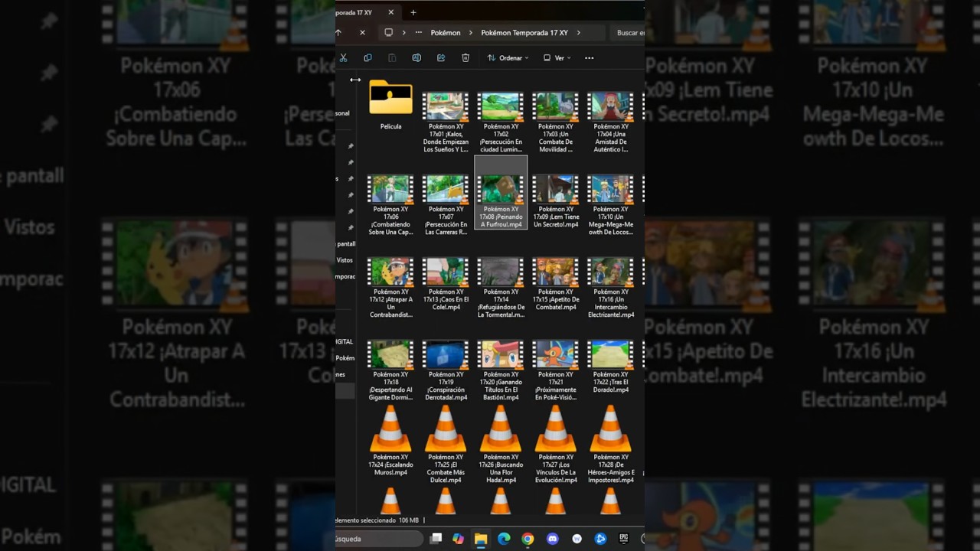
Task: Open the Ordenar sort dropdown
Action: pos(508,58)
